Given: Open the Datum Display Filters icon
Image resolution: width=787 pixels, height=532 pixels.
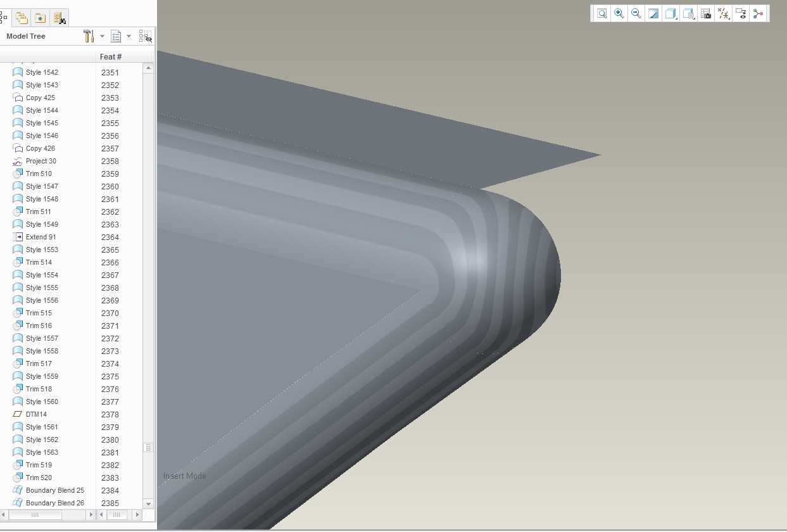Looking at the screenshot, I should point(724,13).
